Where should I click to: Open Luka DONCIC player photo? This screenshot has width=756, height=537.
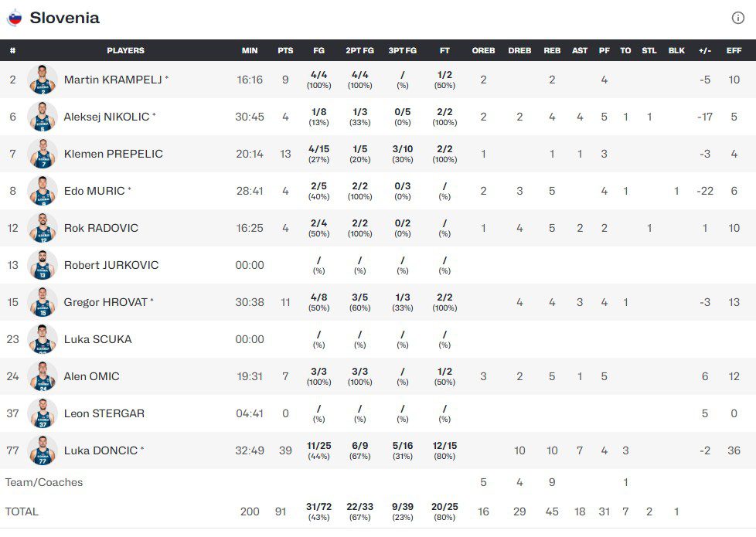[x=43, y=450]
